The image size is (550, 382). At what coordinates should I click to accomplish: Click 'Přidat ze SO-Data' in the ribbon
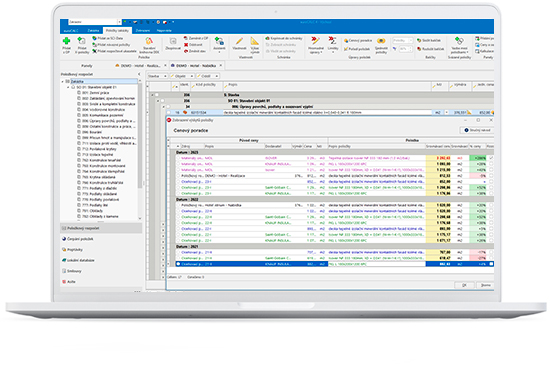pyautogui.click(x=108, y=38)
